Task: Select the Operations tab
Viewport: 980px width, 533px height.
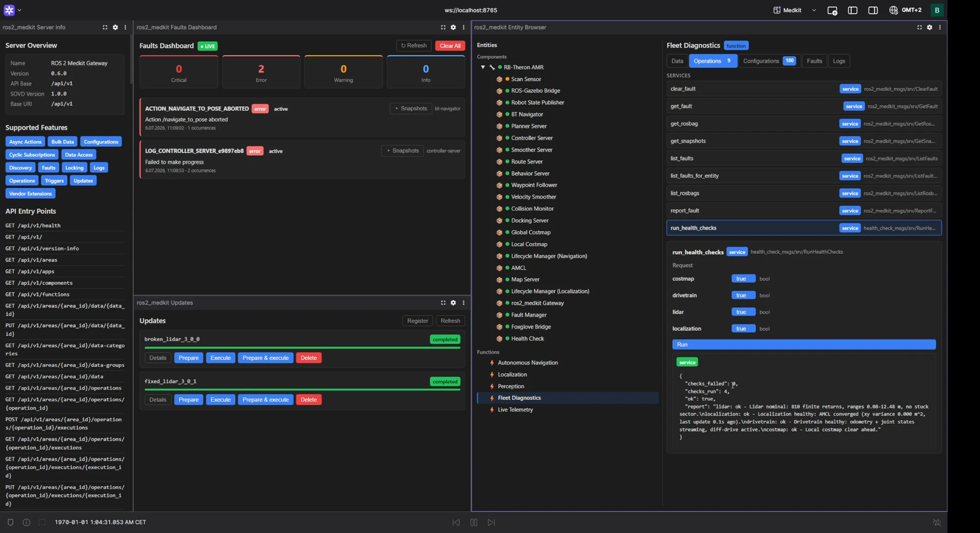Action: tap(713, 61)
